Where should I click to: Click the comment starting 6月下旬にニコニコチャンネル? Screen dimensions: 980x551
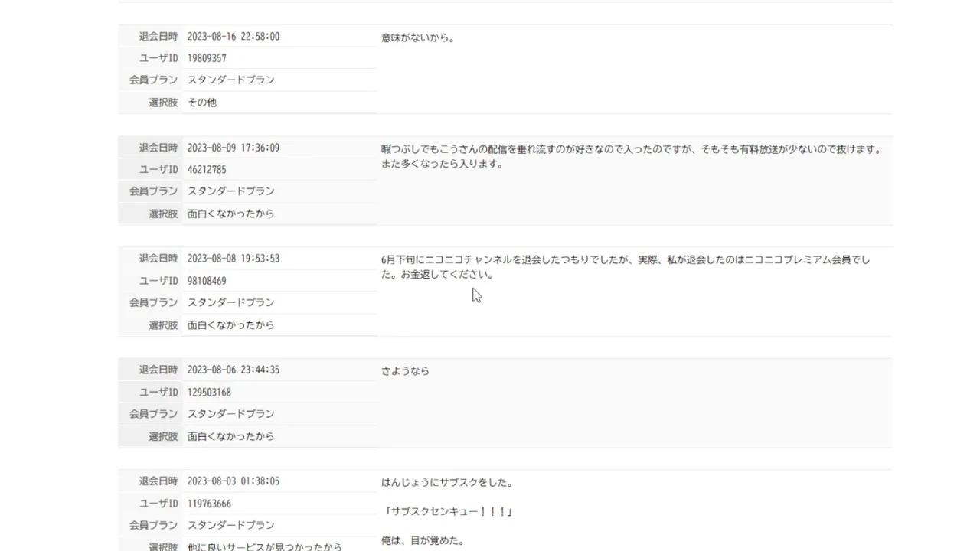click(626, 267)
